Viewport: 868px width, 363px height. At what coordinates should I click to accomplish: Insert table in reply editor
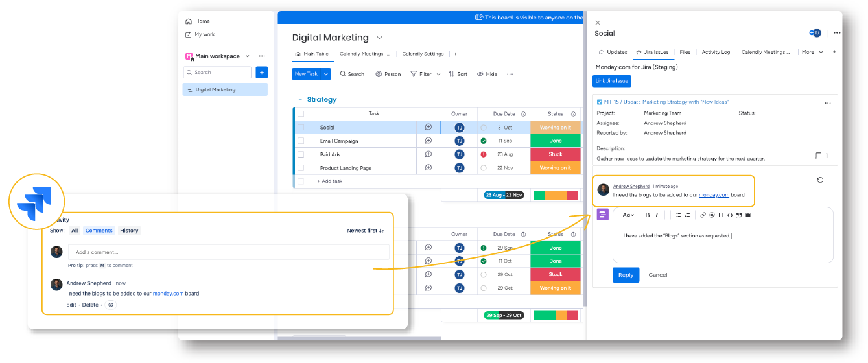(721, 215)
